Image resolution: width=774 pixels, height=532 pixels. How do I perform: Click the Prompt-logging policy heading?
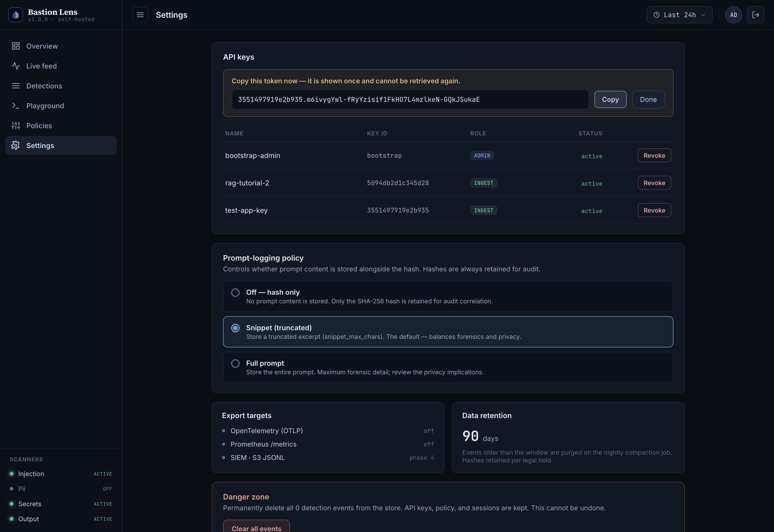tap(263, 258)
